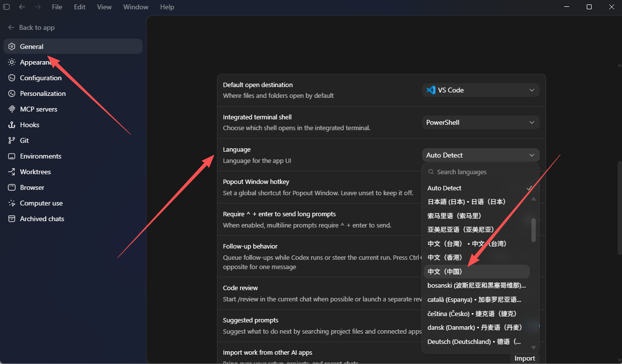
Task: Expand the PowerShell terminal shell dropdown
Action: click(480, 122)
